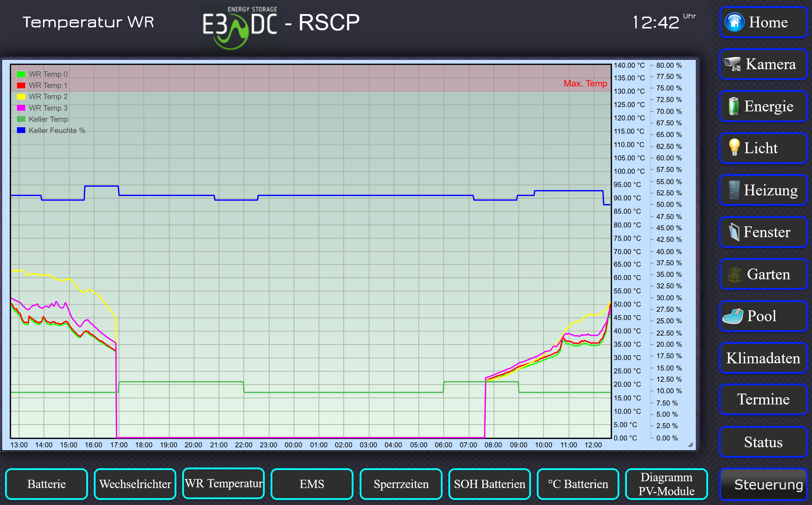The image size is (812, 505).
Task: Click the blue Keller Feuchte swatch
Action: click(x=21, y=130)
